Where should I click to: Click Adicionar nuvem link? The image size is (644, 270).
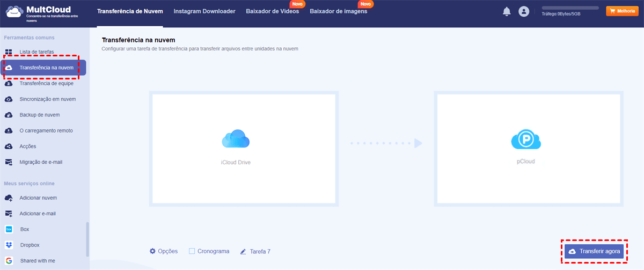(38, 198)
